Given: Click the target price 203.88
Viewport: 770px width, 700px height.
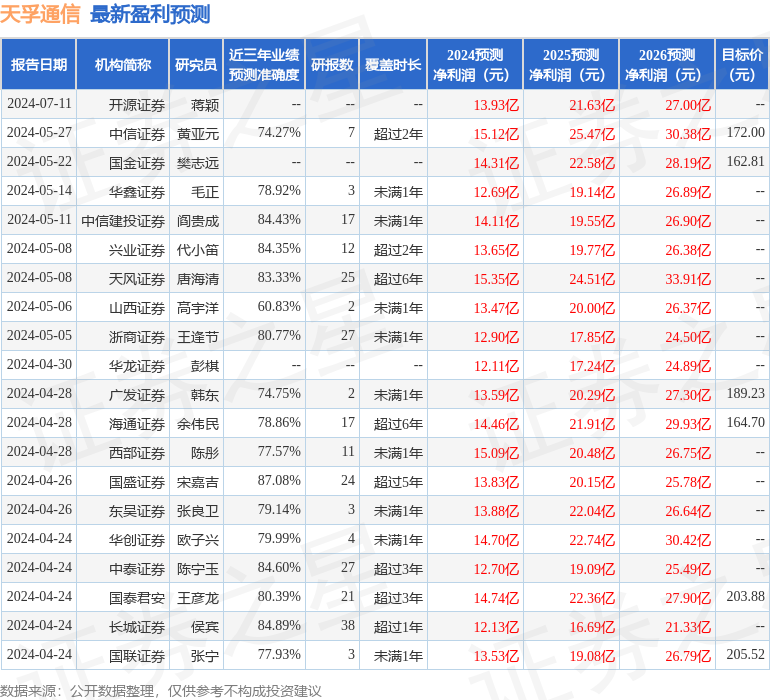Looking at the screenshot, I should (745, 596).
